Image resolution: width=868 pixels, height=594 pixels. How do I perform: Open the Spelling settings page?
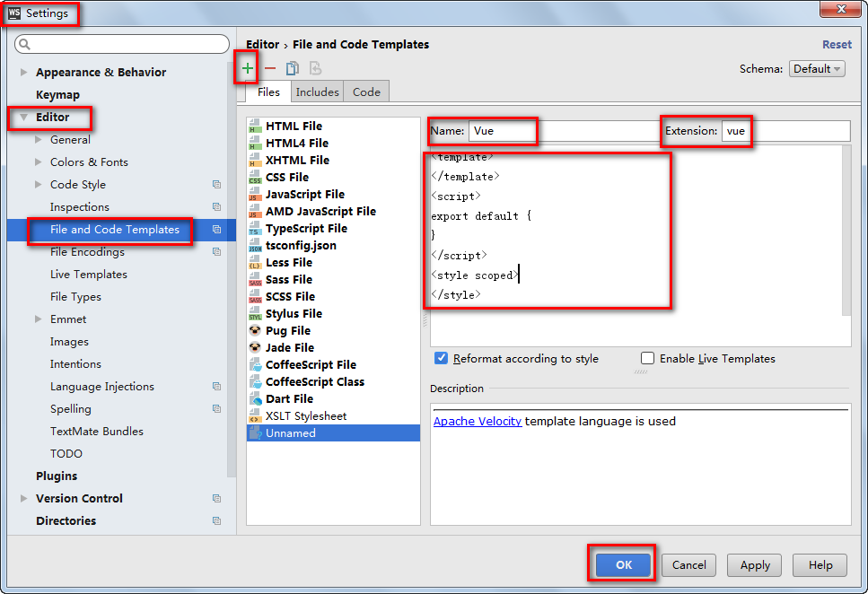[70, 409]
